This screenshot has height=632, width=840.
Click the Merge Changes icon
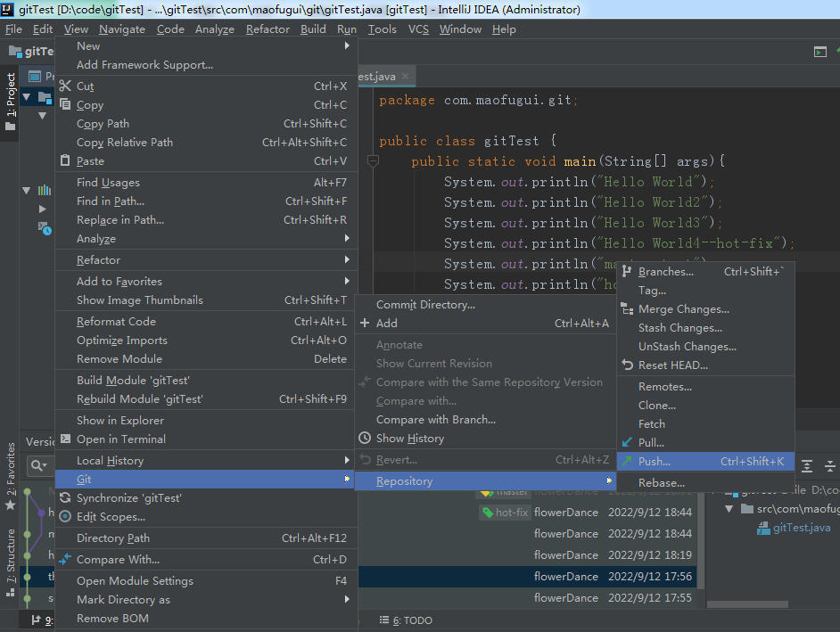[x=627, y=309]
